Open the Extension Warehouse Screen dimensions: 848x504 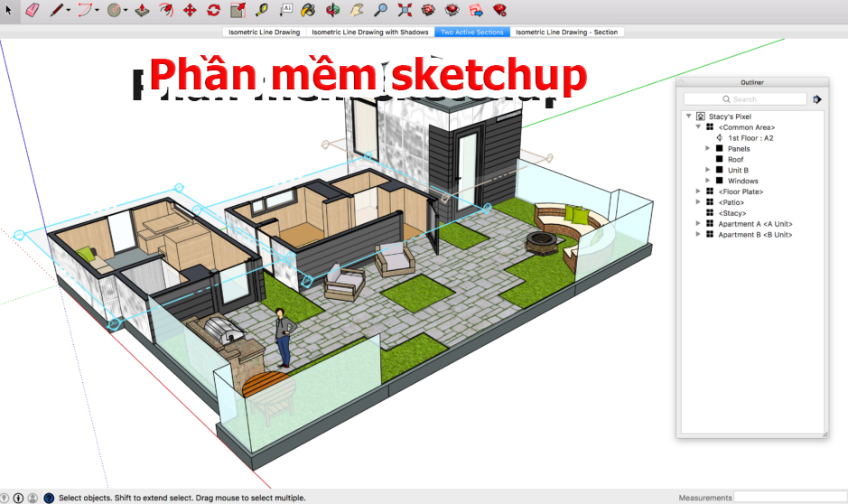pyautogui.click(x=452, y=10)
